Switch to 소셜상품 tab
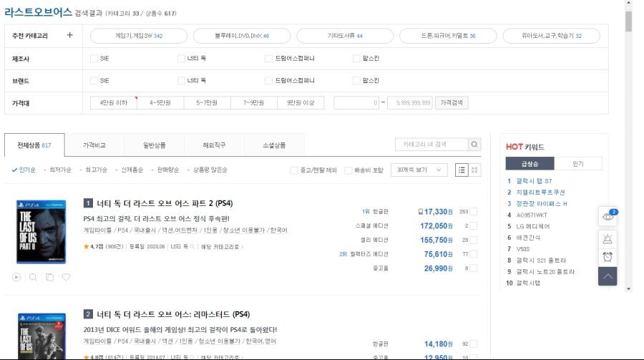 pyautogui.click(x=274, y=145)
